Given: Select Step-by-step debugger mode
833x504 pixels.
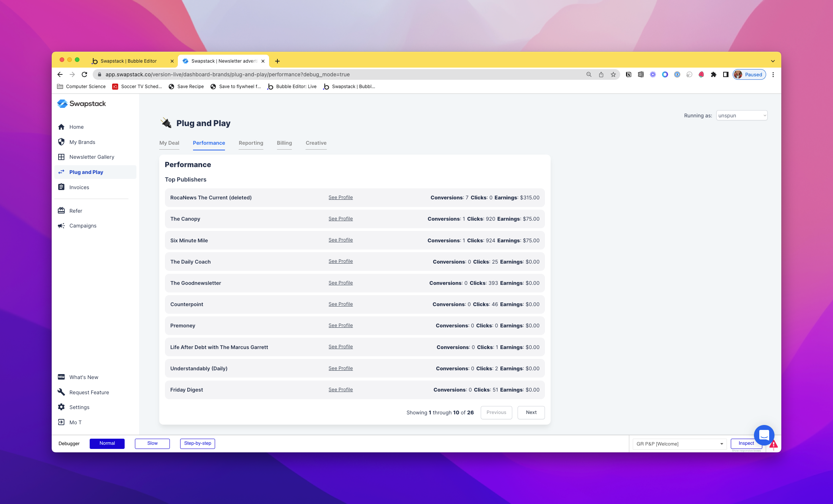Looking at the screenshot, I should [198, 443].
